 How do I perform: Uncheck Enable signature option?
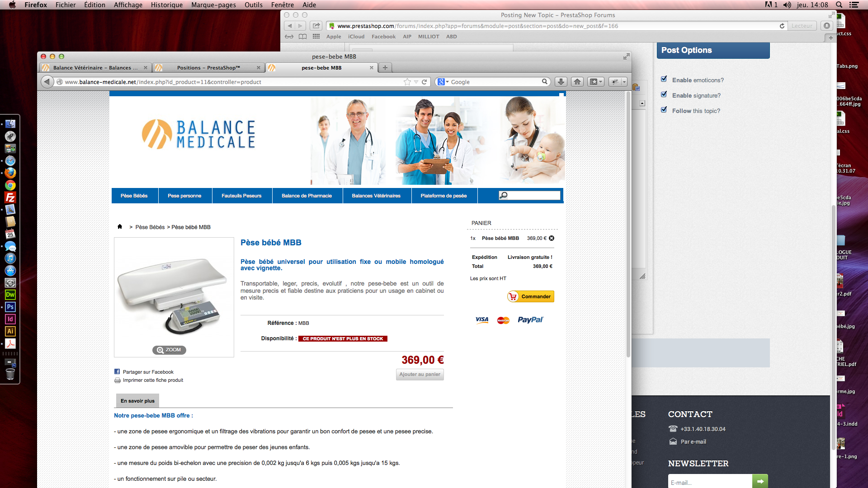664,94
